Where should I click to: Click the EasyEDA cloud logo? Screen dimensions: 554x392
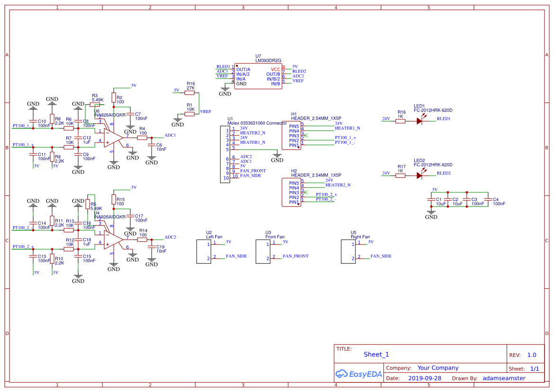click(342, 374)
